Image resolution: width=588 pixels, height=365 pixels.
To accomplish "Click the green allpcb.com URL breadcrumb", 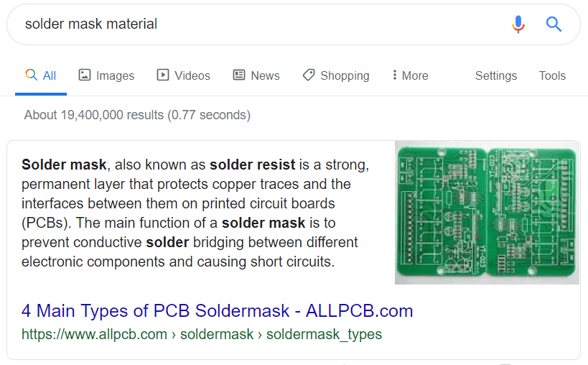I will [x=201, y=334].
